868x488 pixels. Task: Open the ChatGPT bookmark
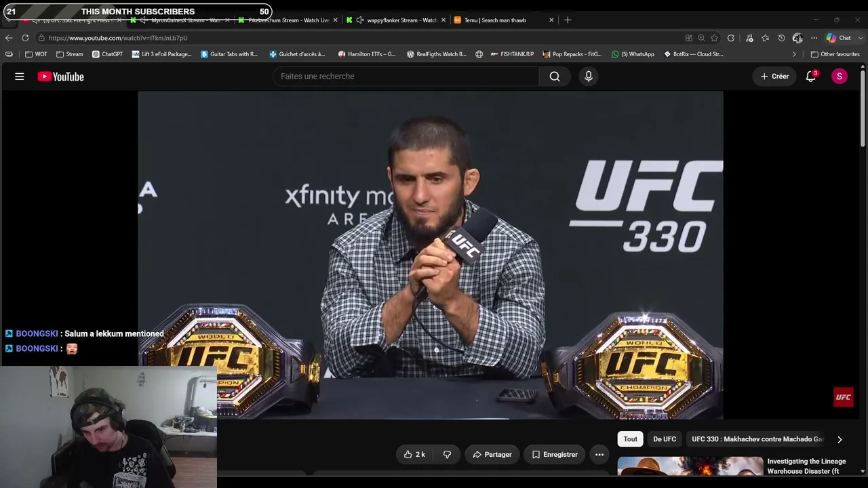click(x=107, y=54)
